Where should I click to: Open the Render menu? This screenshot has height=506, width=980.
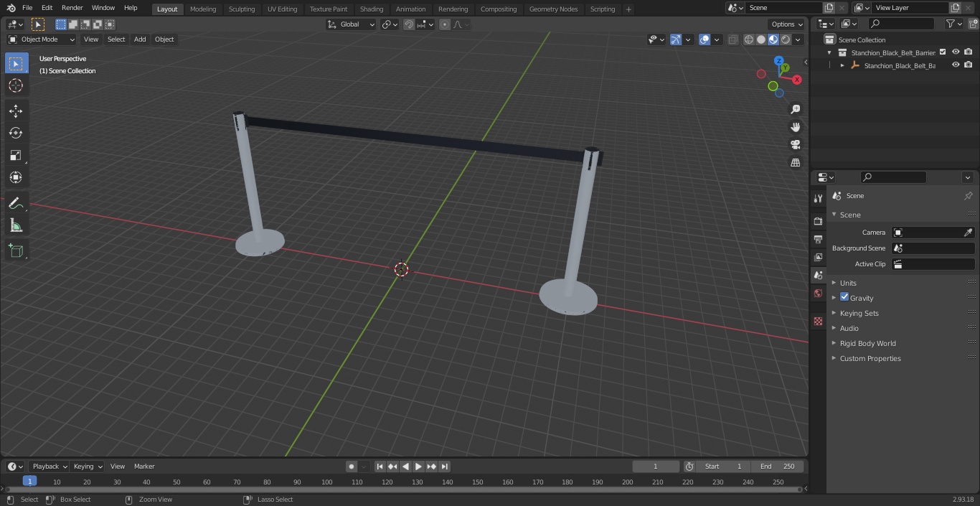click(x=72, y=8)
